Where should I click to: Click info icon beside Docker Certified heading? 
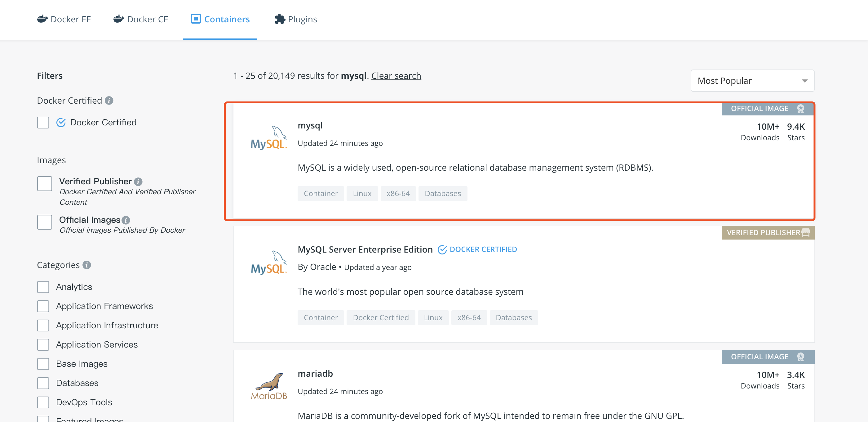(x=109, y=101)
